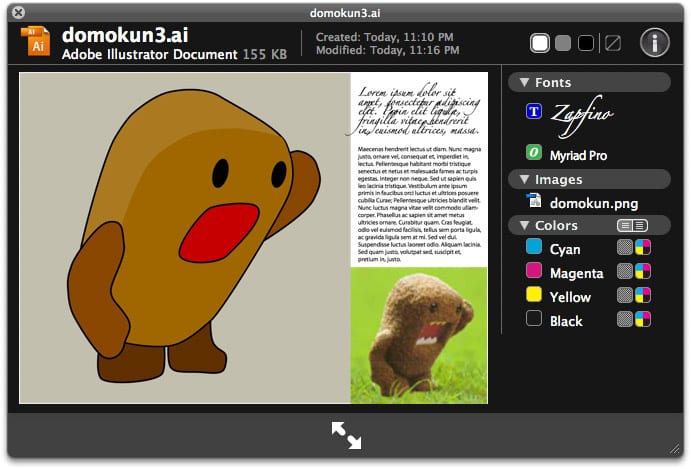Toggle the Cyan CMYK composite icon
The width and height of the screenshot is (691, 469).
pos(643,247)
